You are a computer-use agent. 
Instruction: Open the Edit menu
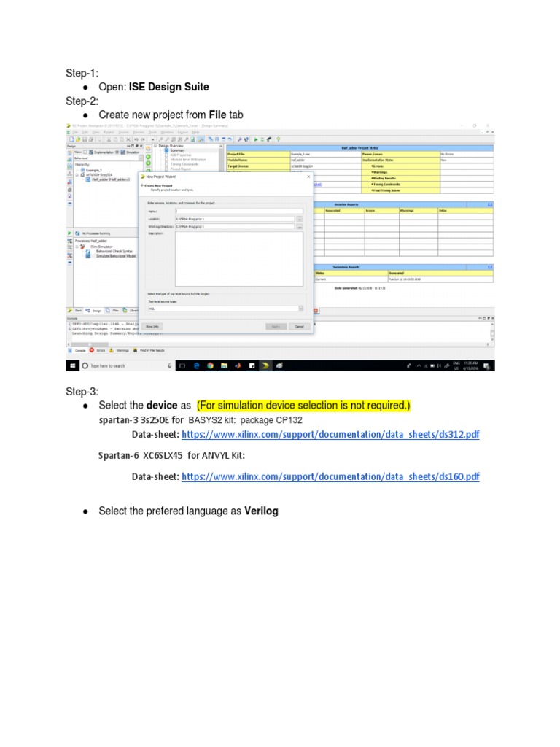(x=85, y=132)
